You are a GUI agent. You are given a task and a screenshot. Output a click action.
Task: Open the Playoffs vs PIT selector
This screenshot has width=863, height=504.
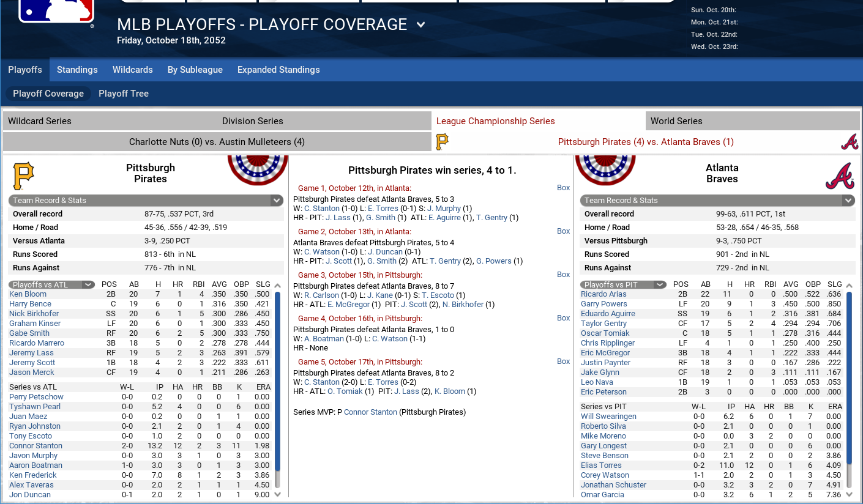[624, 284]
